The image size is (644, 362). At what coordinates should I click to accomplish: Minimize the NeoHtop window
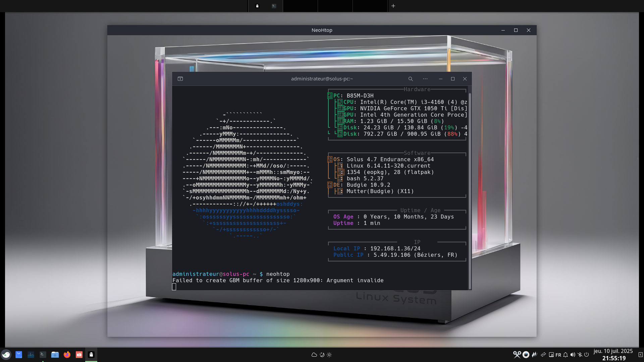click(503, 30)
